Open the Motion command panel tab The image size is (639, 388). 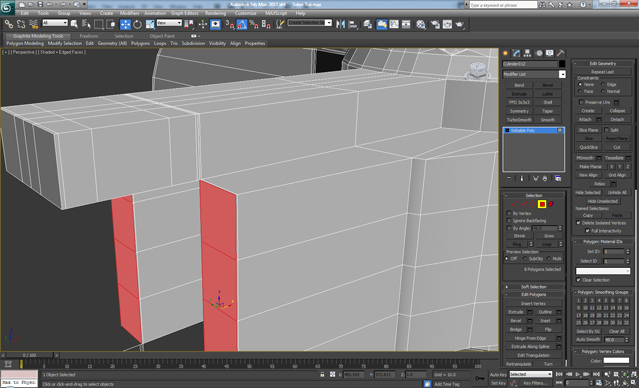539,53
